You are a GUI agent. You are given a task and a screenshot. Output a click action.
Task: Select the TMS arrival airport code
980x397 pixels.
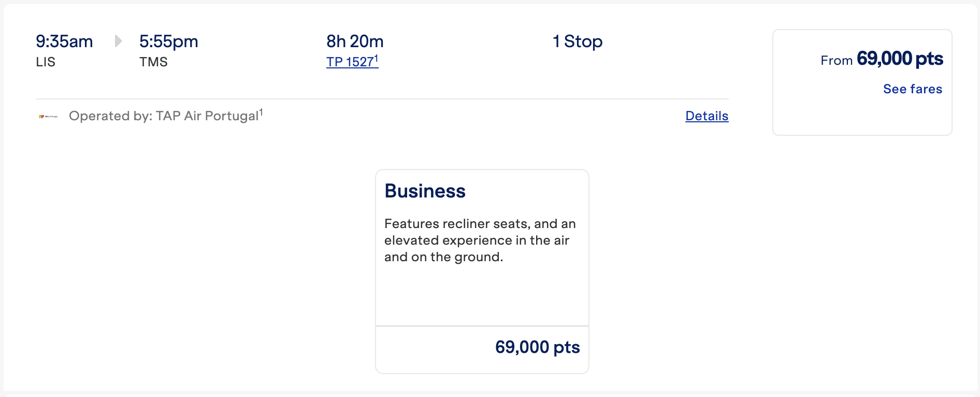point(154,62)
